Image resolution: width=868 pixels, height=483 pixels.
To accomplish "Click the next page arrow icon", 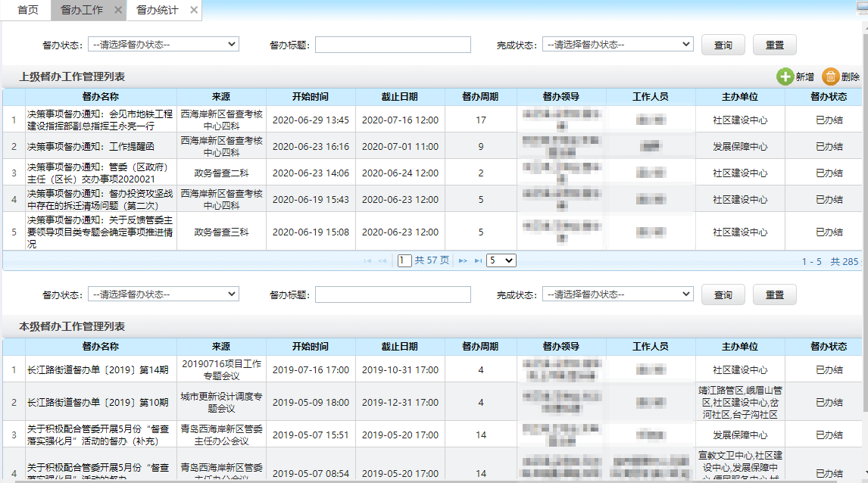I will [463, 260].
